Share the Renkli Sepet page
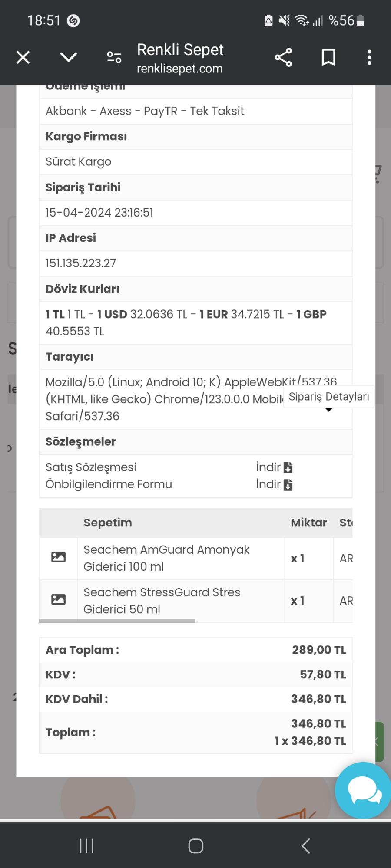This screenshot has height=868, width=391. [x=283, y=57]
